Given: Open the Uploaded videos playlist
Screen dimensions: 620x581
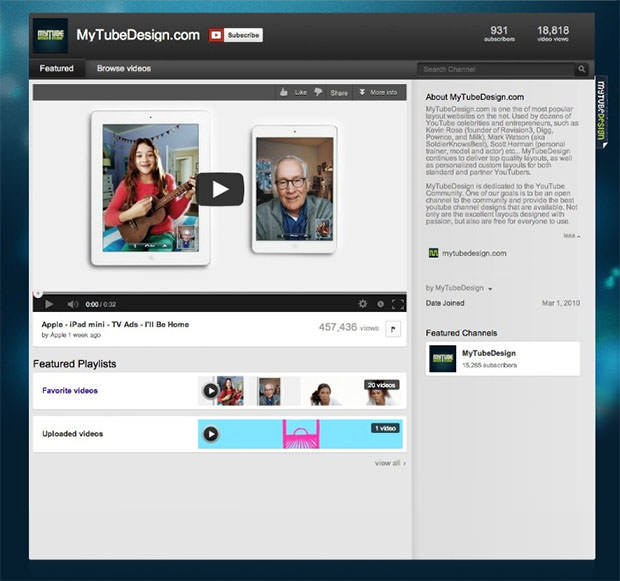Looking at the screenshot, I should (x=72, y=434).
